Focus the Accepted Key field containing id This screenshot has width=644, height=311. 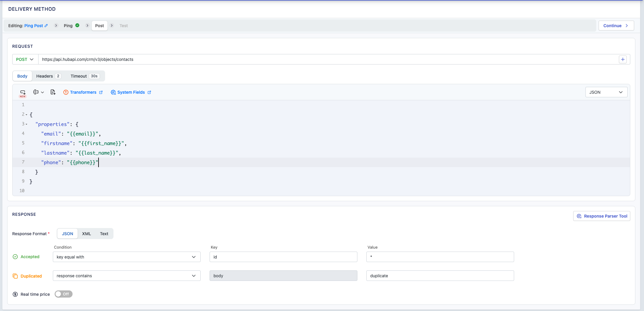click(x=283, y=257)
